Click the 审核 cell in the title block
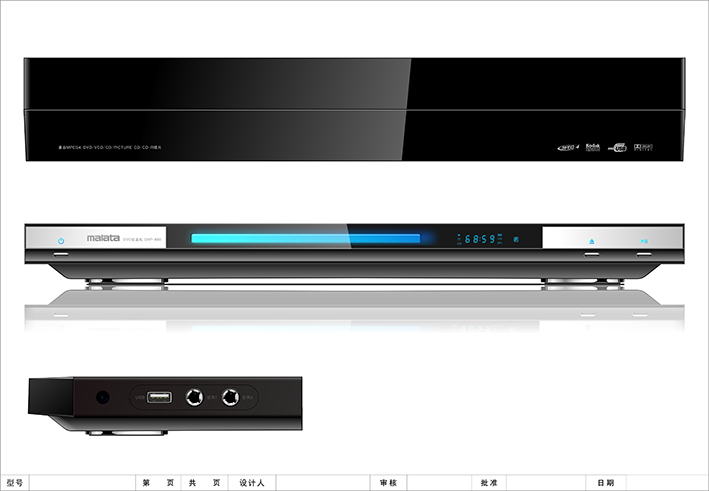Viewport: 709px width, 491px height. point(389,483)
